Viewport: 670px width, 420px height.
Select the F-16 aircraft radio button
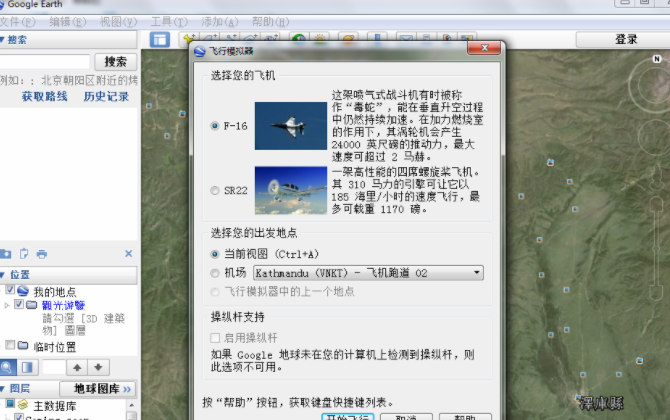click(215, 126)
